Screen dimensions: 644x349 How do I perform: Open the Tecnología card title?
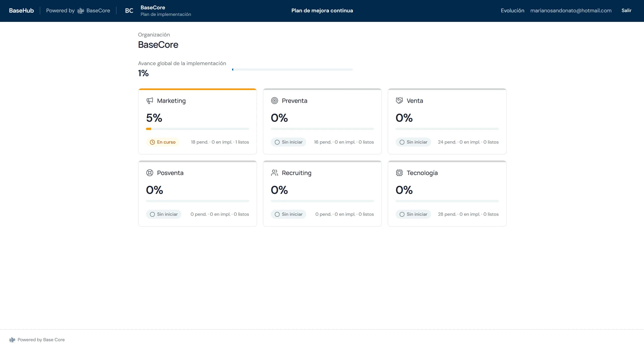(x=422, y=173)
